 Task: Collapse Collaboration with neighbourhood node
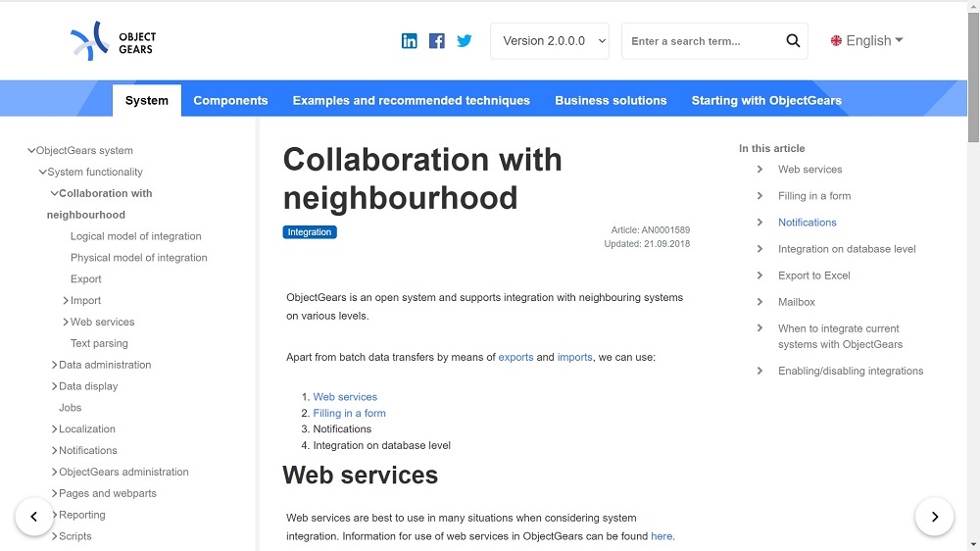(54, 193)
